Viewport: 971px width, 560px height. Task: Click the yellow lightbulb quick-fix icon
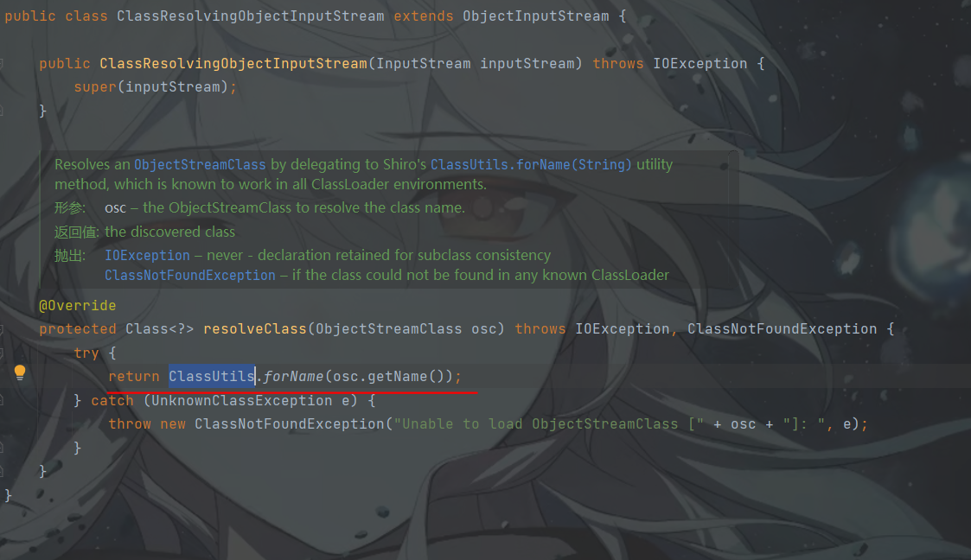[20, 372]
